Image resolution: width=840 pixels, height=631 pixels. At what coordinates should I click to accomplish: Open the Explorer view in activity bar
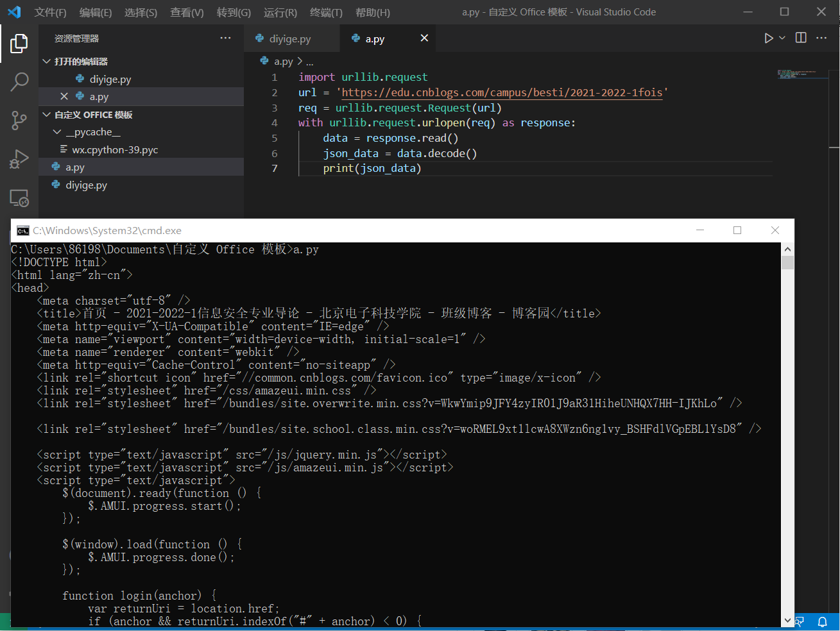[19, 44]
